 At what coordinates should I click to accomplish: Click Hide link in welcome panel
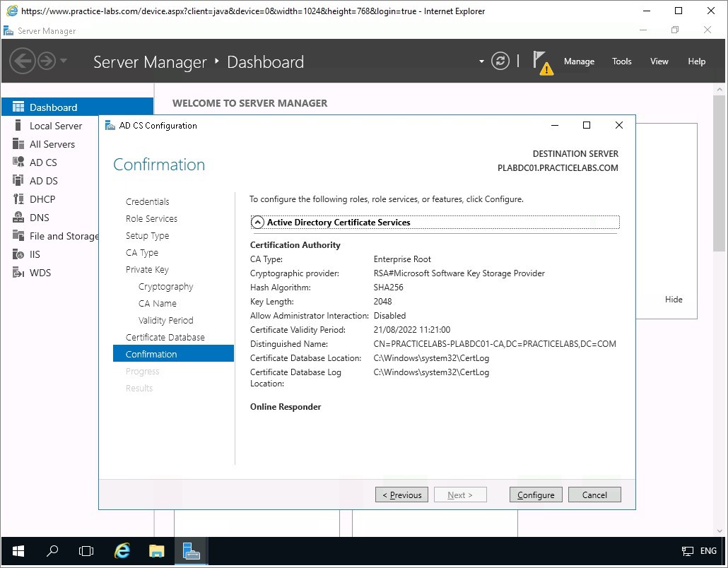pyautogui.click(x=673, y=300)
